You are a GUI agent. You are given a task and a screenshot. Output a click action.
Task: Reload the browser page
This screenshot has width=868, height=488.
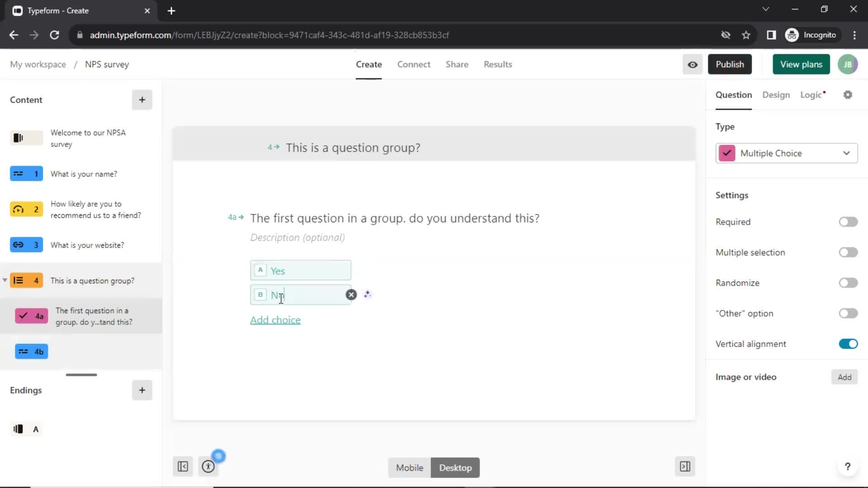click(54, 35)
